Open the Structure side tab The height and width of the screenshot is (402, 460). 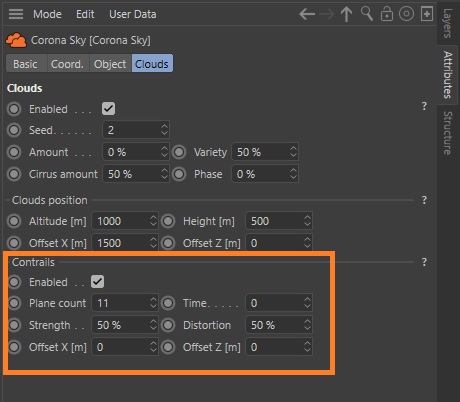(x=448, y=133)
